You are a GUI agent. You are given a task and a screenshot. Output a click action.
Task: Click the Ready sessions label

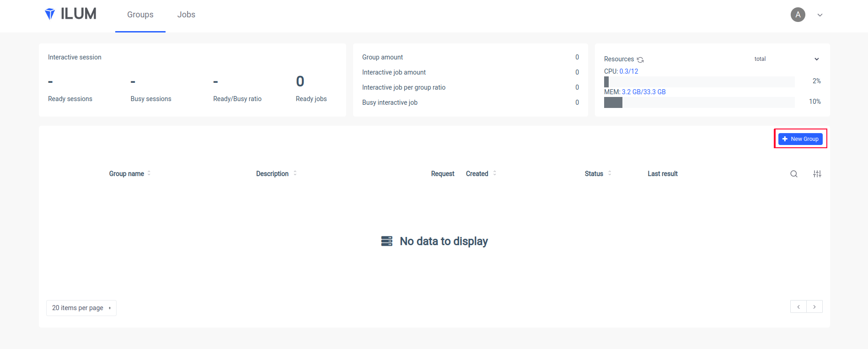click(x=70, y=99)
